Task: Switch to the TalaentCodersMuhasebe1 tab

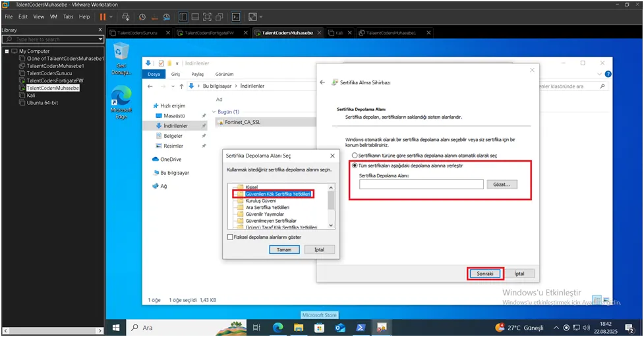Action: click(x=391, y=33)
